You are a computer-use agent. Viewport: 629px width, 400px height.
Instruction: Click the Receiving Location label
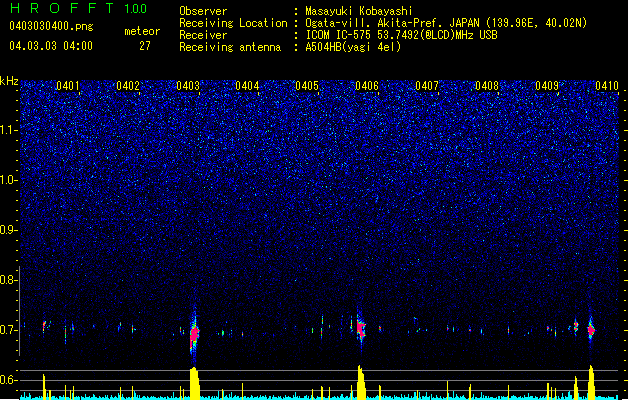click(x=233, y=23)
